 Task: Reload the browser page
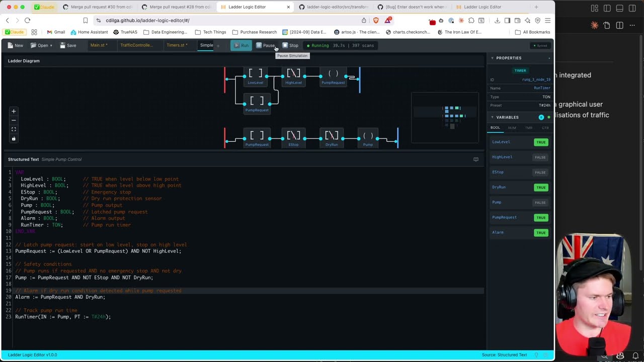coord(27,20)
